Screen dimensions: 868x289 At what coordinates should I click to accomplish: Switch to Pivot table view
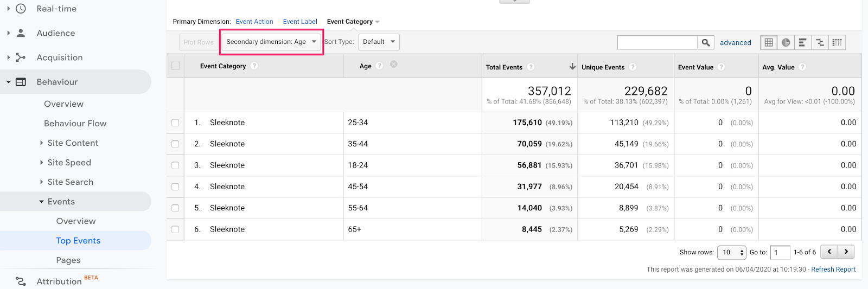(837, 42)
